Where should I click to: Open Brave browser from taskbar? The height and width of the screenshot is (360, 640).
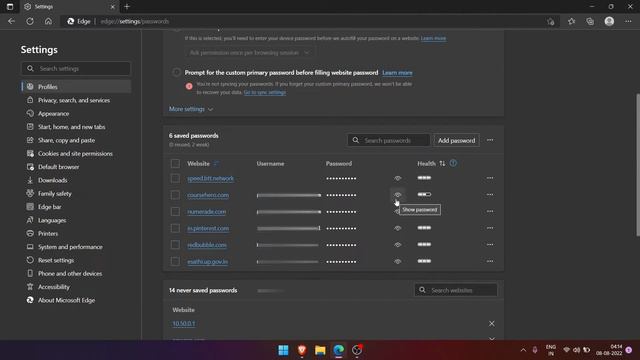pyautogui.click(x=302, y=350)
